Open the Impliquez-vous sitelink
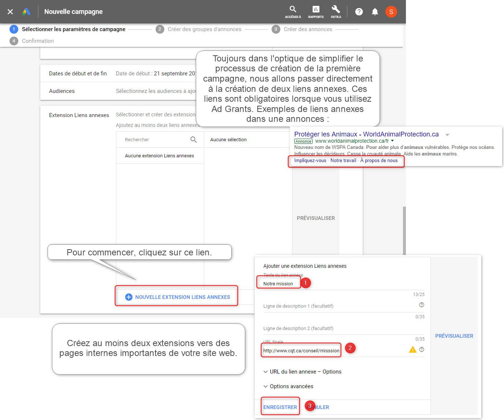The height and width of the screenshot is (420, 504). pyautogui.click(x=310, y=161)
